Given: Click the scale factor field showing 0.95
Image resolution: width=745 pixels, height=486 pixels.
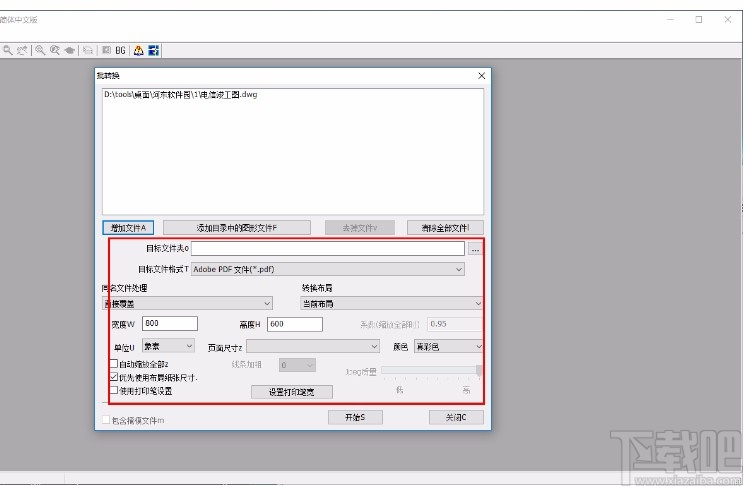Looking at the screenshot, I should pos(455,324).
